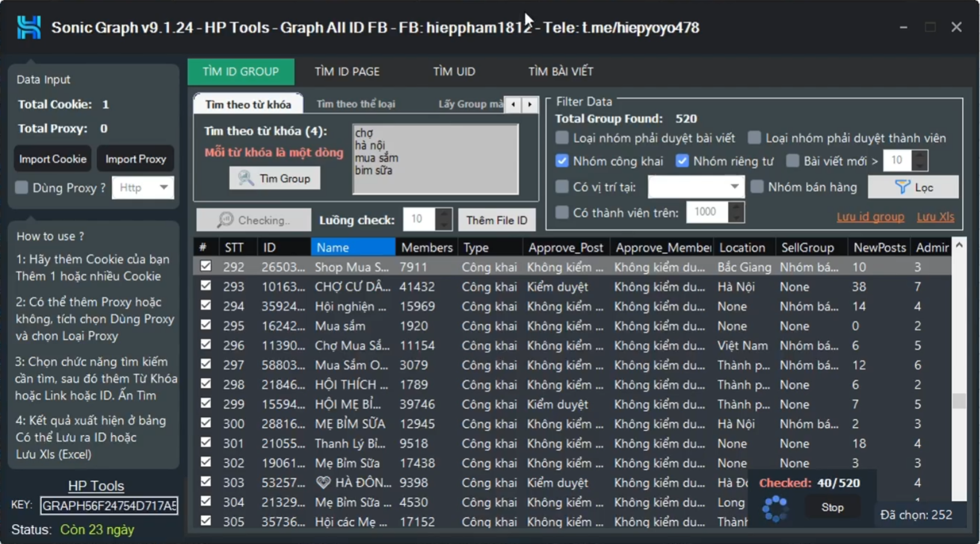Click the Checking search icon button

tap(226, 220)
